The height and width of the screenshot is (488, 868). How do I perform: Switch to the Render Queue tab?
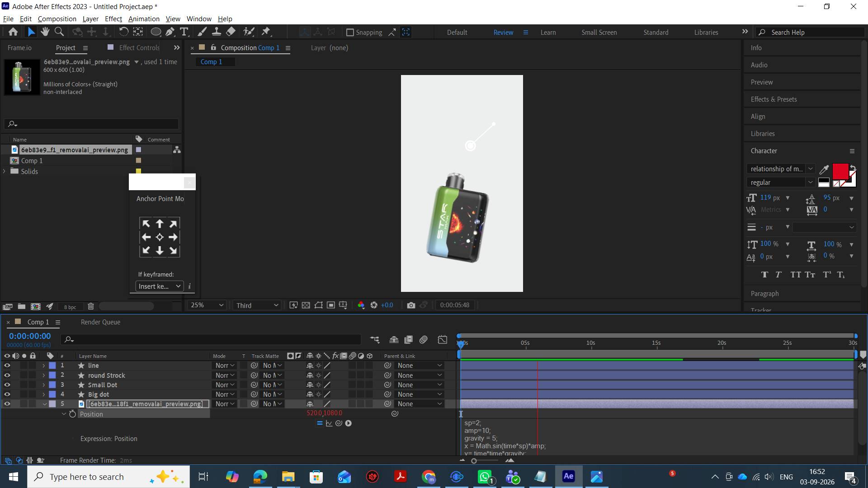(100, 322)
